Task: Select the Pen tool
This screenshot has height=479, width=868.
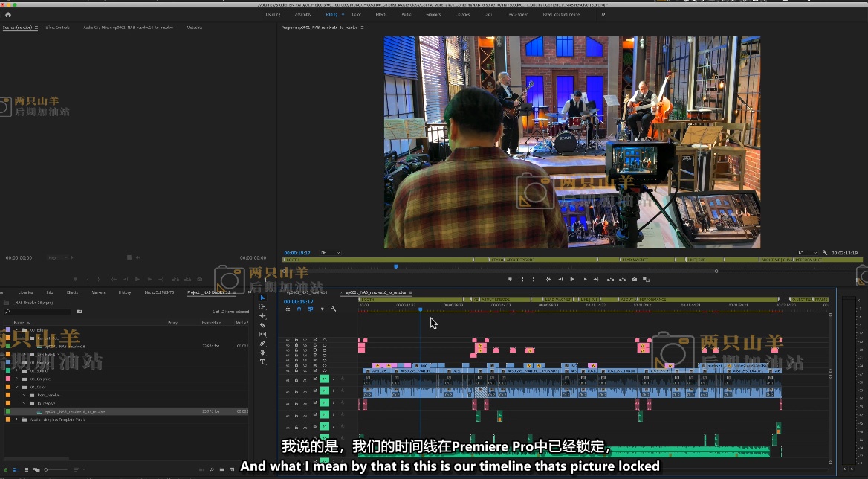Action: pos(262,344)
